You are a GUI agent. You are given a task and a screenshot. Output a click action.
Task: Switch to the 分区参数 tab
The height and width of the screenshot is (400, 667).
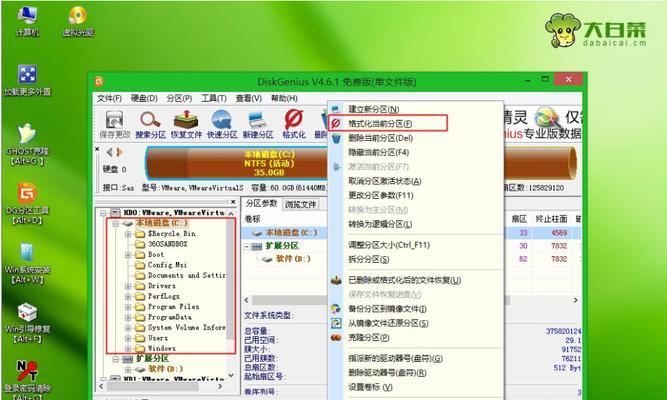coord(261,204)
